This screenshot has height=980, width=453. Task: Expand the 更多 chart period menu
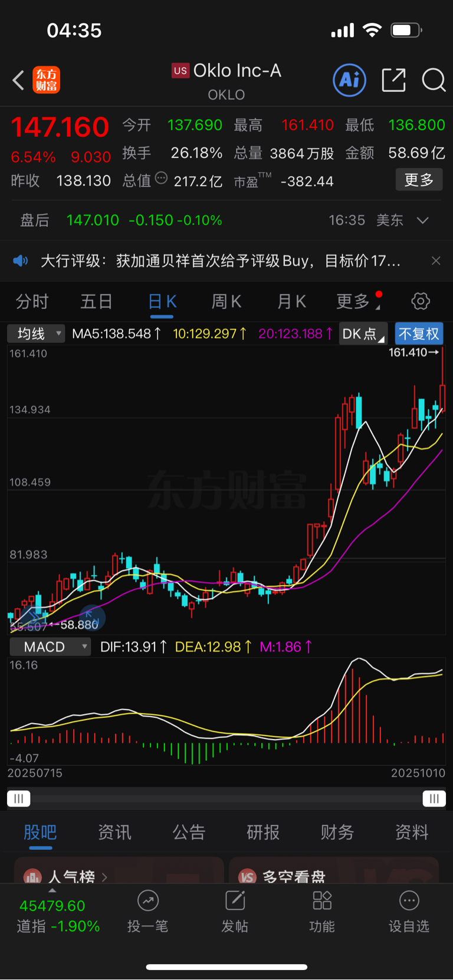[359, 301]
